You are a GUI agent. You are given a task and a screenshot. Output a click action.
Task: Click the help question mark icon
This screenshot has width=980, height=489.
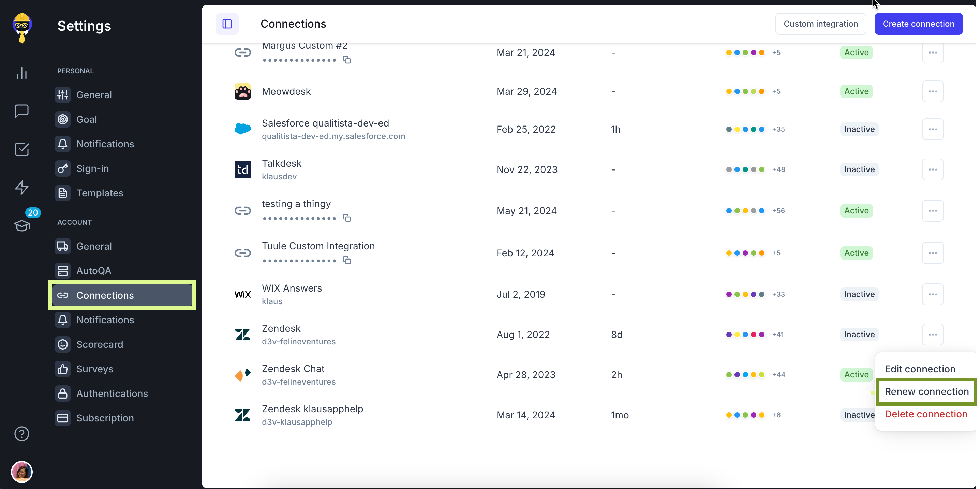click(x=22, y=433)
